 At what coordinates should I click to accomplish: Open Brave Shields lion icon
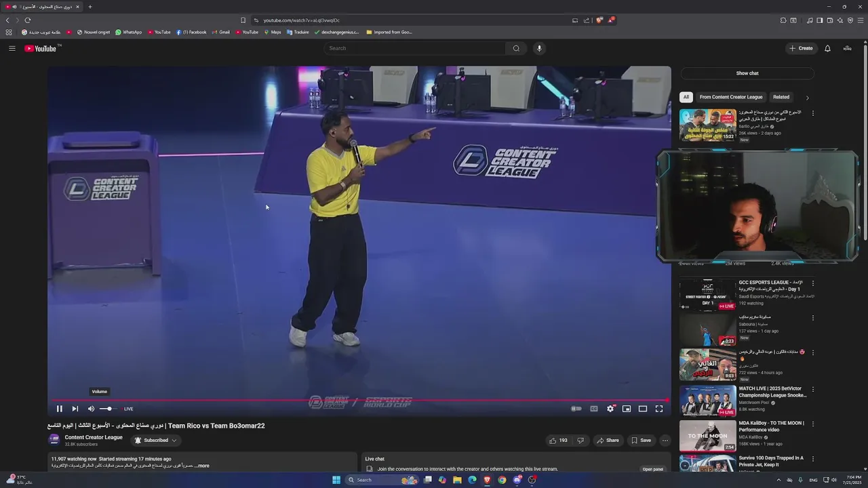point(599,20)
